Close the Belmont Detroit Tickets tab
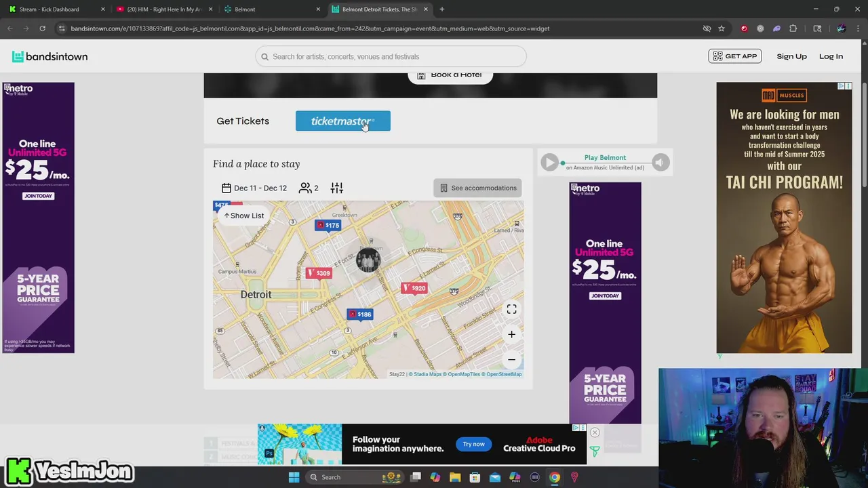This screenshot has height=488, width=868. (426, 9)
